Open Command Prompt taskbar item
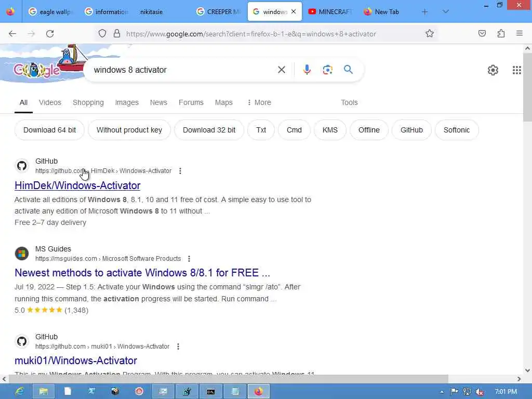The width and height of the screenshot is (532, 399). (x=211, y=392)
